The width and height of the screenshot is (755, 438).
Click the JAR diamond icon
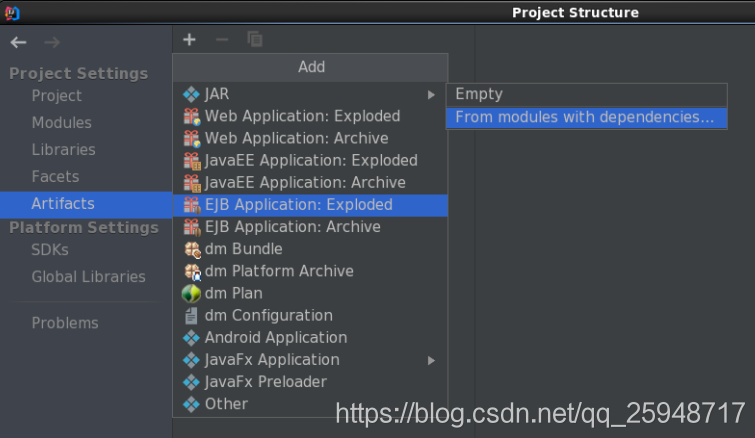[x=191, y=94]
